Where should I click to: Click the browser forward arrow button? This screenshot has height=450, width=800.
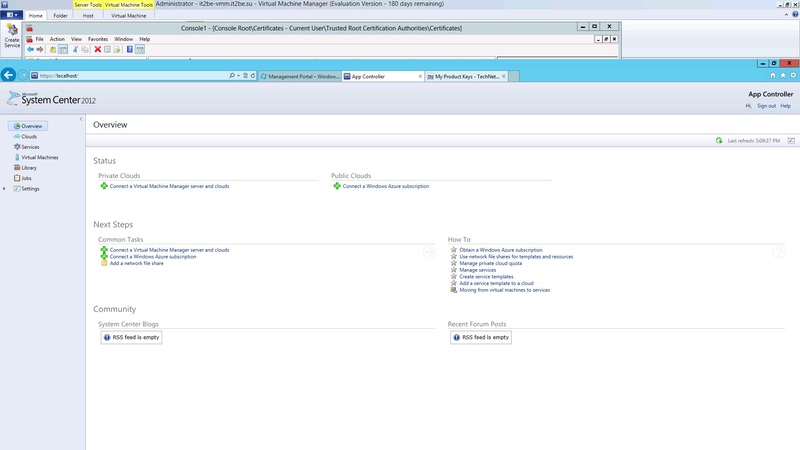23,76
